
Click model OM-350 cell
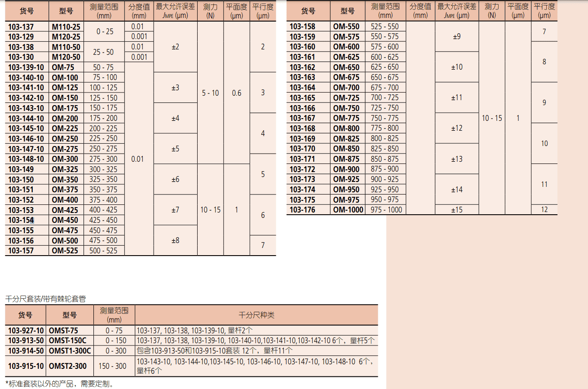point(65,179)
